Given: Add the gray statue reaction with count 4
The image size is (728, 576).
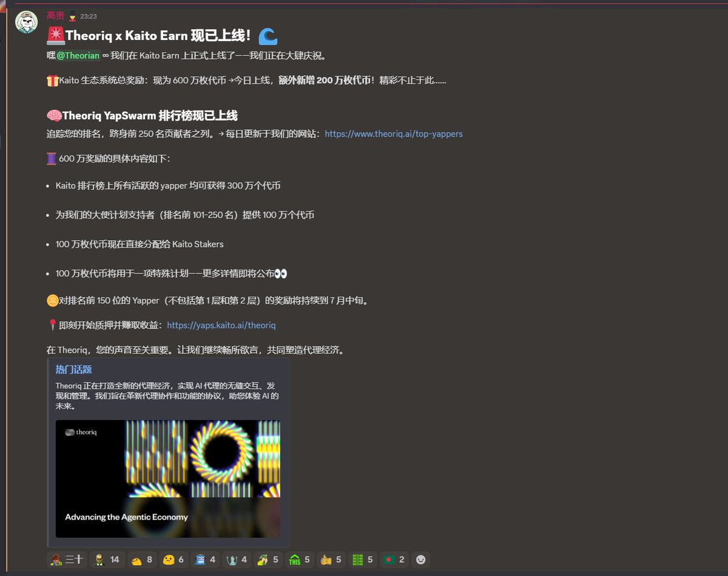Looking at the screenshot, I should (237, 560).
